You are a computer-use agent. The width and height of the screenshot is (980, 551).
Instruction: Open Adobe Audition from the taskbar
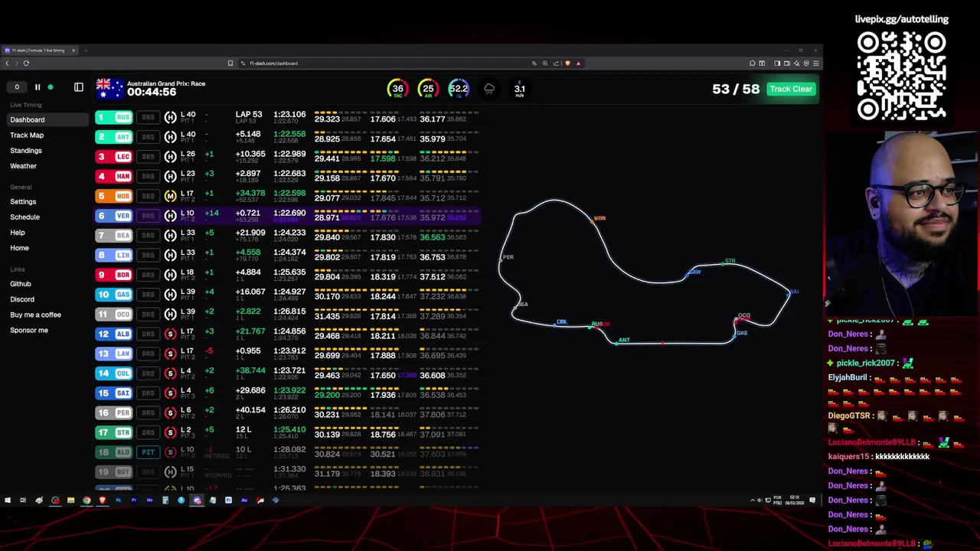[x=244, y=500]
